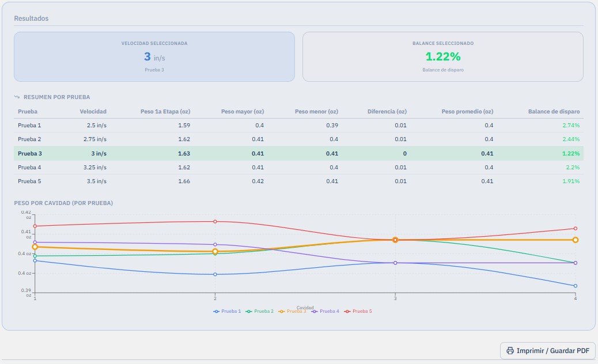Click the 2.75 in/s velocity cell
The image size is (598, 364).
[x=95, y=139]
